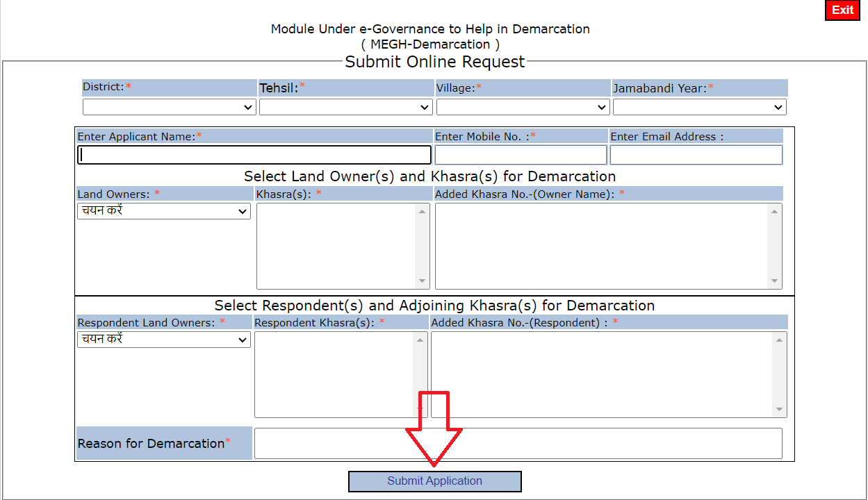Screen dimensions: 868x500
Task: Click the Reason for Demarcation text field
Action: coord(518,444)
